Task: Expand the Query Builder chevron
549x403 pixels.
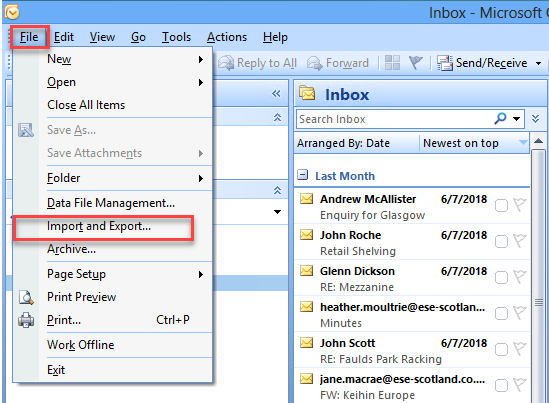Action: 535,119
